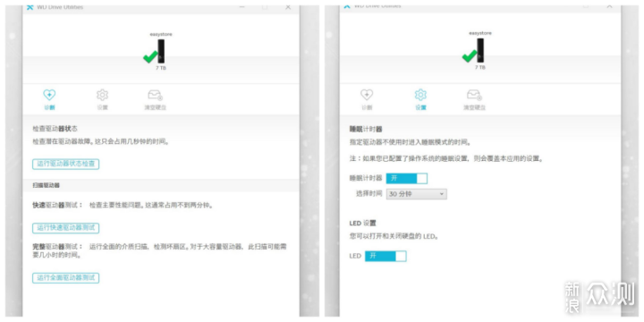Image resolution: width=644 pixels, height=322 pixels.
Task: Click the 您可以打开和关闭硬盘的 LED text
Action: coord(394,237)
